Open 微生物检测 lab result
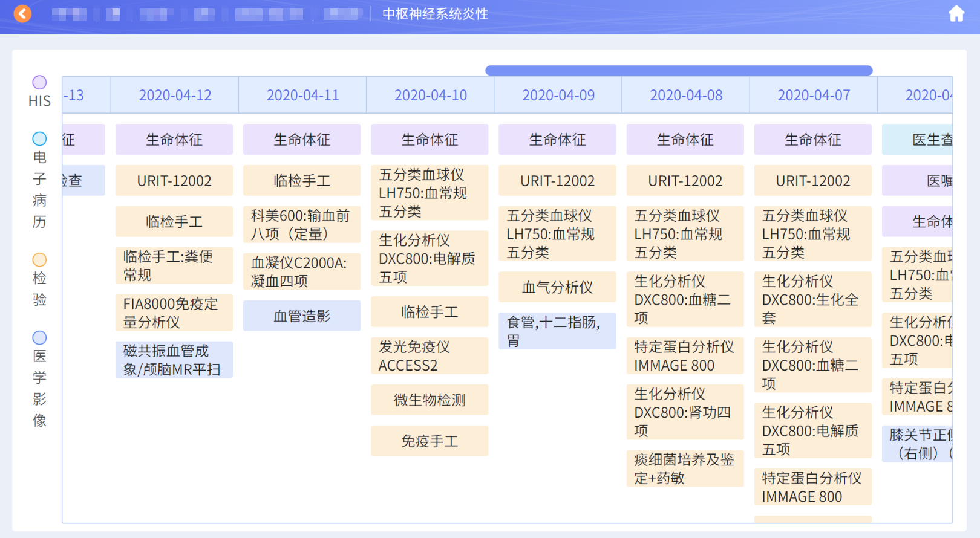 click(430, 400)
